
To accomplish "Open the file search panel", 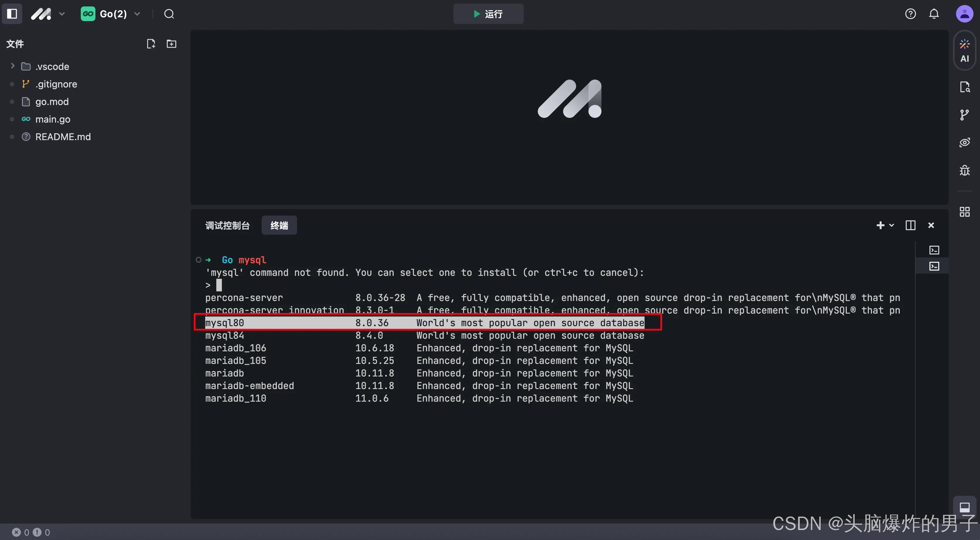I will click(x=965, y=87).
